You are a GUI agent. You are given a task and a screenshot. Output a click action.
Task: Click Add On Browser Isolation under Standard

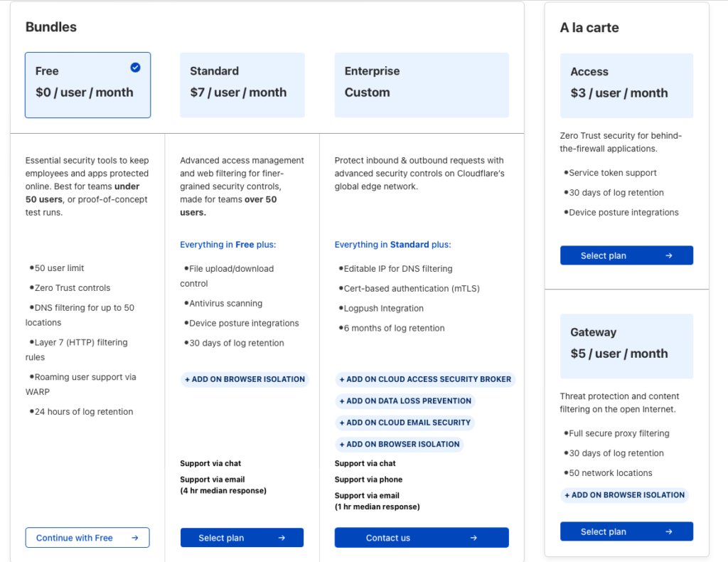coord(245,379)
